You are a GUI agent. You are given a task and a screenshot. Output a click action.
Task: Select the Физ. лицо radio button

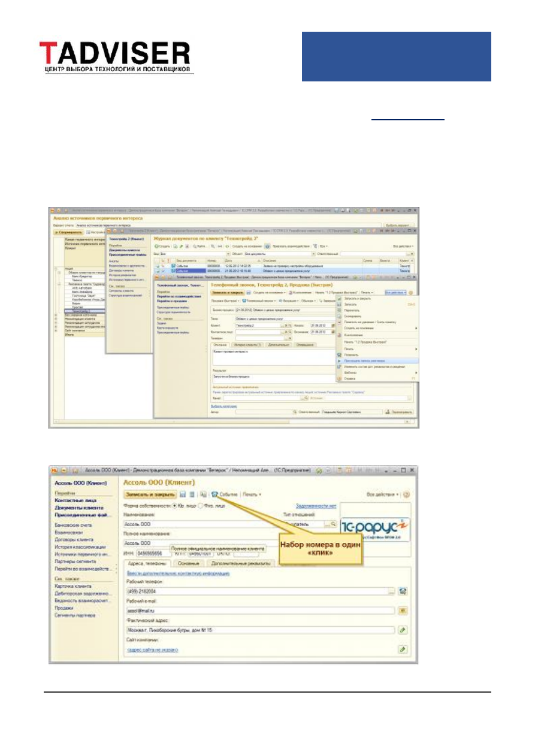tap(200, 506)
